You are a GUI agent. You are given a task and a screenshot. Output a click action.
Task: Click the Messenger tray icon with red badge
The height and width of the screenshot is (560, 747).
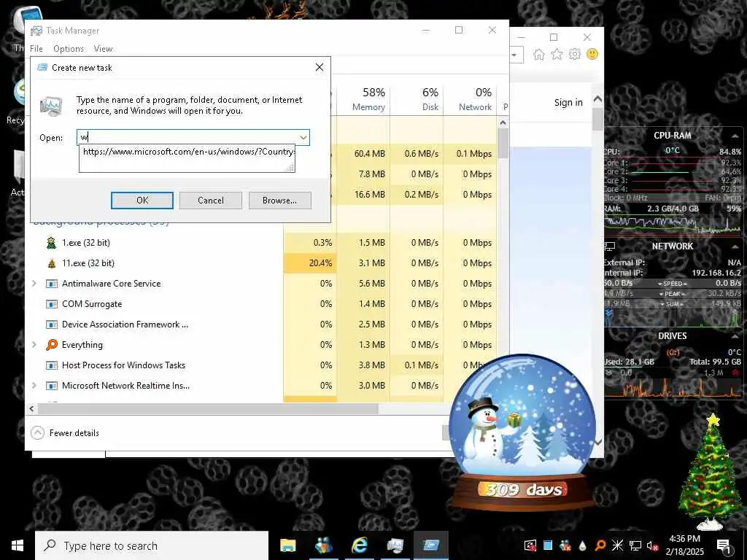tap(565, 545)
